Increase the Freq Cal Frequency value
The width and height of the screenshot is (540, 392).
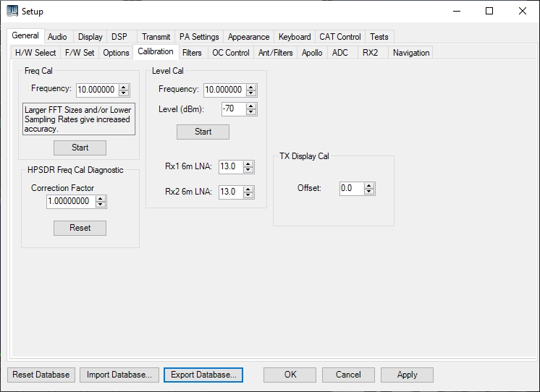(x=124, y=87)
